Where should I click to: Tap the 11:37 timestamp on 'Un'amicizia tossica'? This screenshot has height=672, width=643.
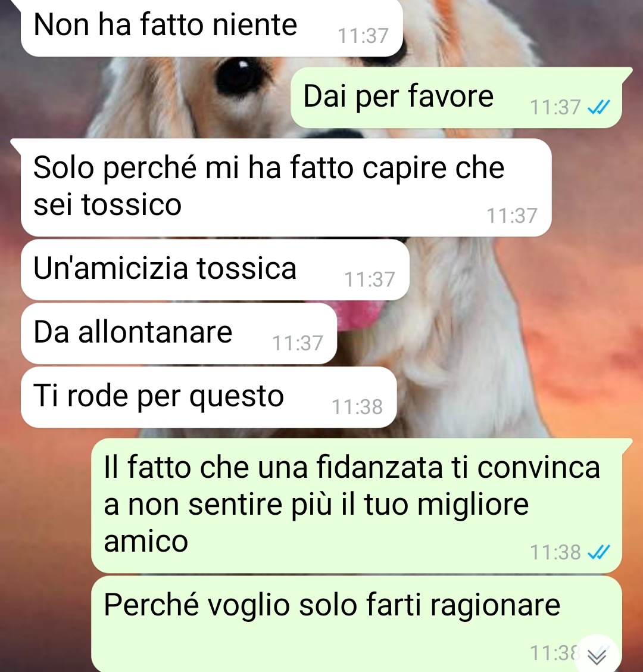pyautogui.click(x=369, y=279)
